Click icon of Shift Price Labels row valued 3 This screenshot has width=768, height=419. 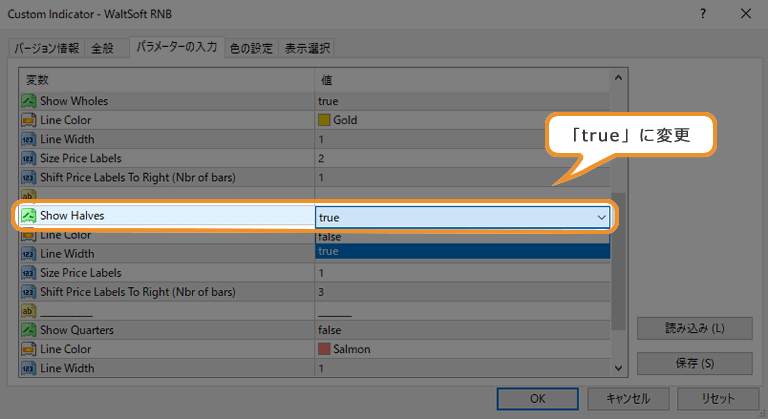point(28,292)
